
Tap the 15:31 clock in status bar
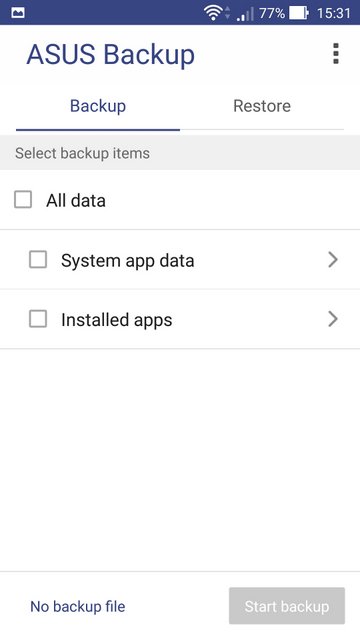333,13
